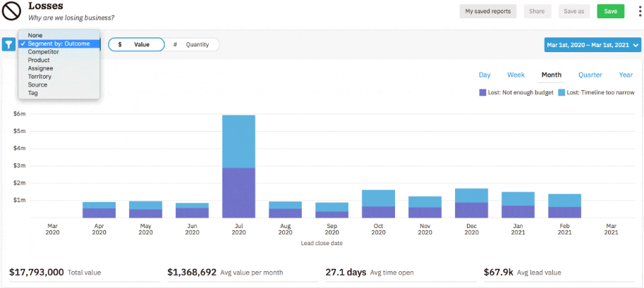The width and height of the screenshot is (644, 288).
Task: Switch chart to Quarter view
Action: 590,75
